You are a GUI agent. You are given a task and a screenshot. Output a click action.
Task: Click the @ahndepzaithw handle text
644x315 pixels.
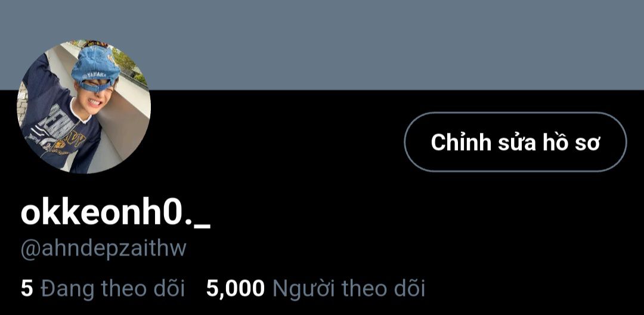point(104,249)
